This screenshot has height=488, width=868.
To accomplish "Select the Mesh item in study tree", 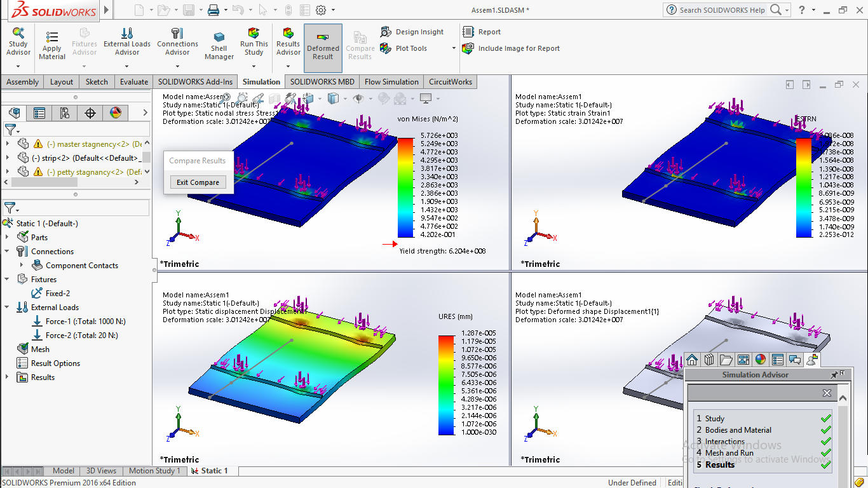I will tap(33, 349).
